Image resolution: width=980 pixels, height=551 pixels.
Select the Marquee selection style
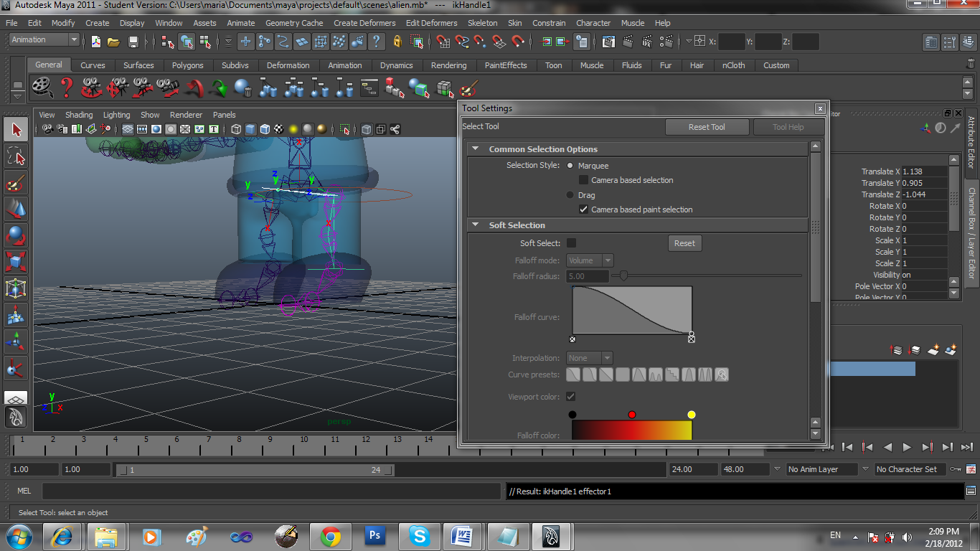(x=570, y=166)
